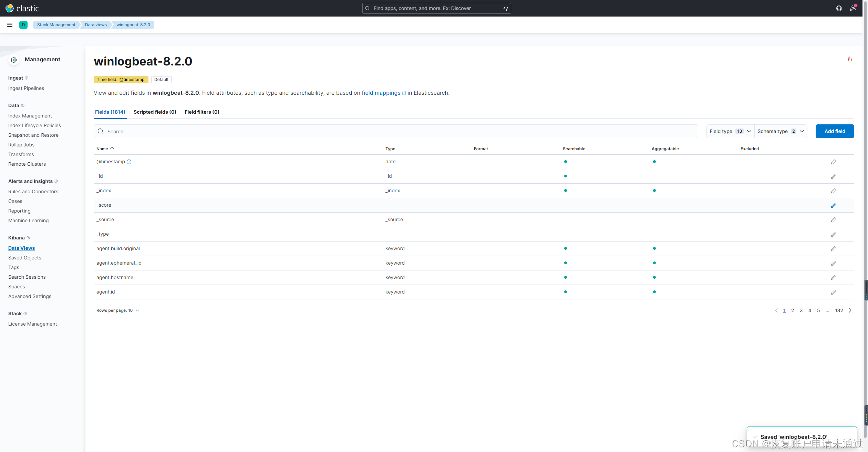Expand the Schema type filter dropdown
The height and width of the screenshot is (452, 868).
coord(781,131)
